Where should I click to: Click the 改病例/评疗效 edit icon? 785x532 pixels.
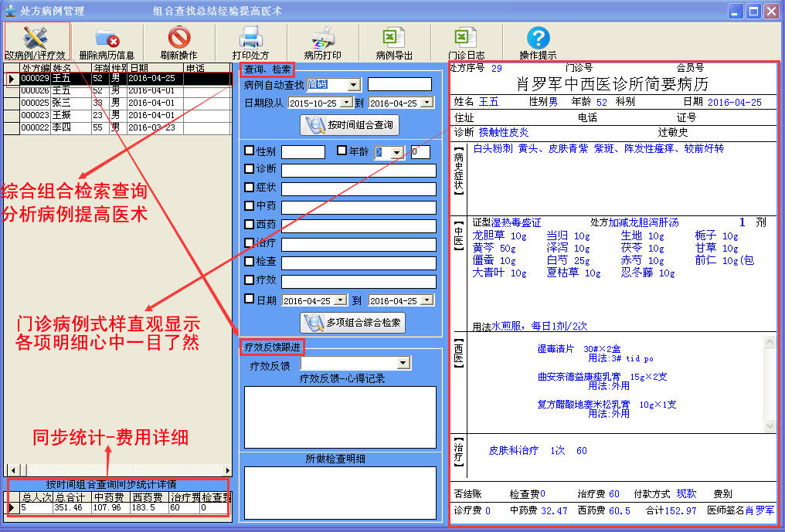point(36,38)
